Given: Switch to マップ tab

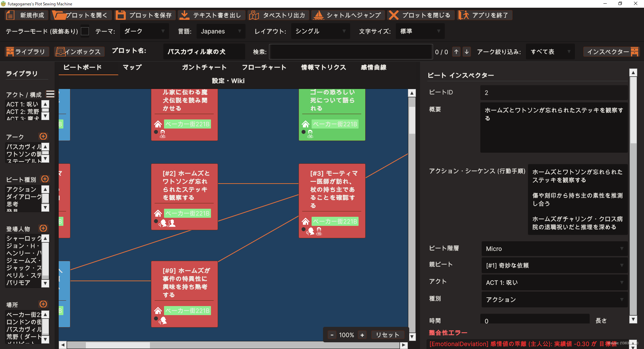Looking at the screenshot, I should [132, 67].
